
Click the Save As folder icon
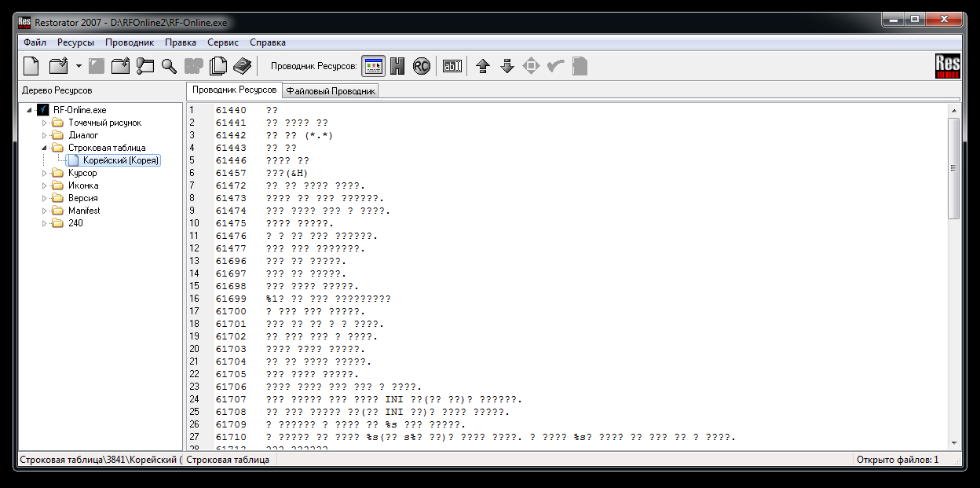(120, 66)
